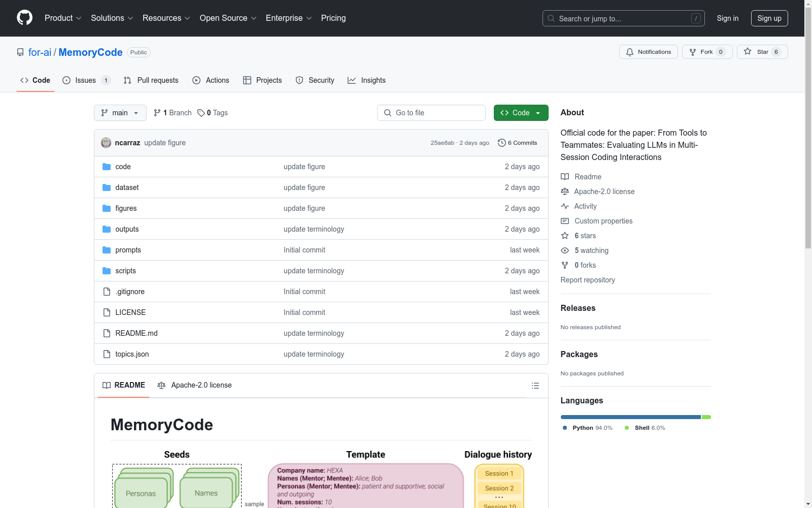
Task: Click the Sign in link
Action: click(x=728, y=18)
